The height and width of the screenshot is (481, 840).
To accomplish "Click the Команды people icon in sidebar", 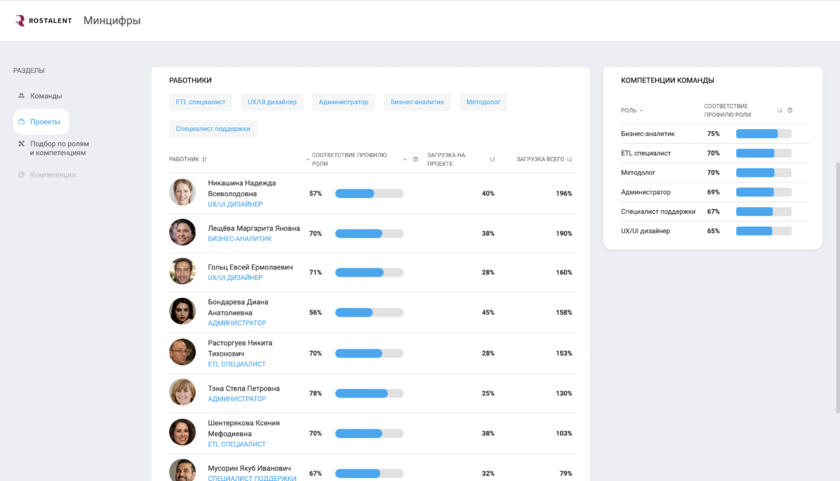I will 22,96.
